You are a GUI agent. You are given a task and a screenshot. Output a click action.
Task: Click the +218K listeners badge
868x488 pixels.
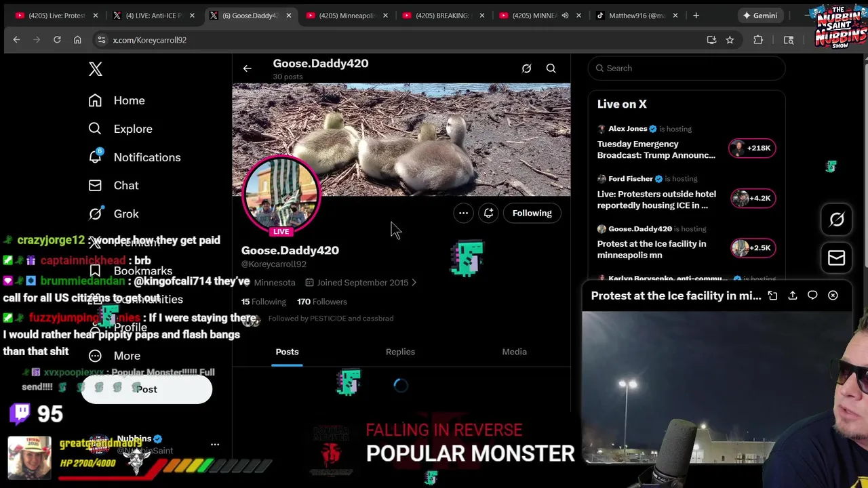(752, 148)
